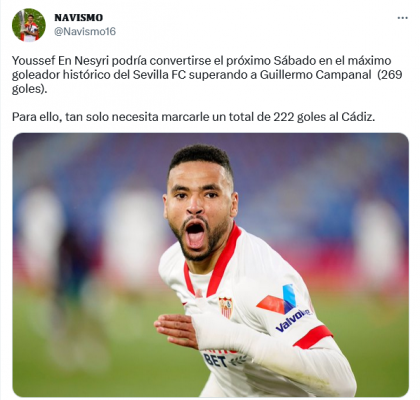Screen dimensions: 420x400
Task: Click the red armband on the player's sleeve
Action: [x=312, y=337]
